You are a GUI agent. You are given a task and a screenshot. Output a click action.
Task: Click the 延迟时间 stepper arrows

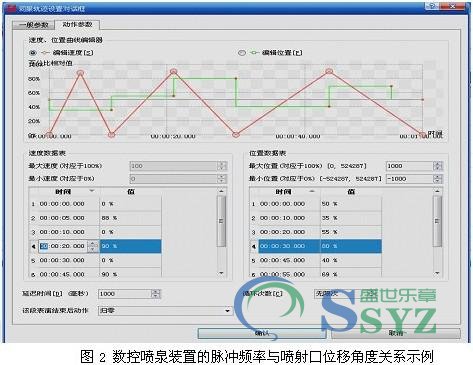[x=156, y=294]
